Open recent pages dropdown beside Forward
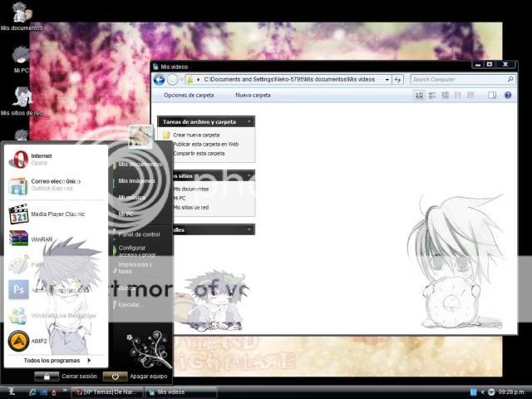The width and height of the screenshot is (532, 399). coord(181,80)
